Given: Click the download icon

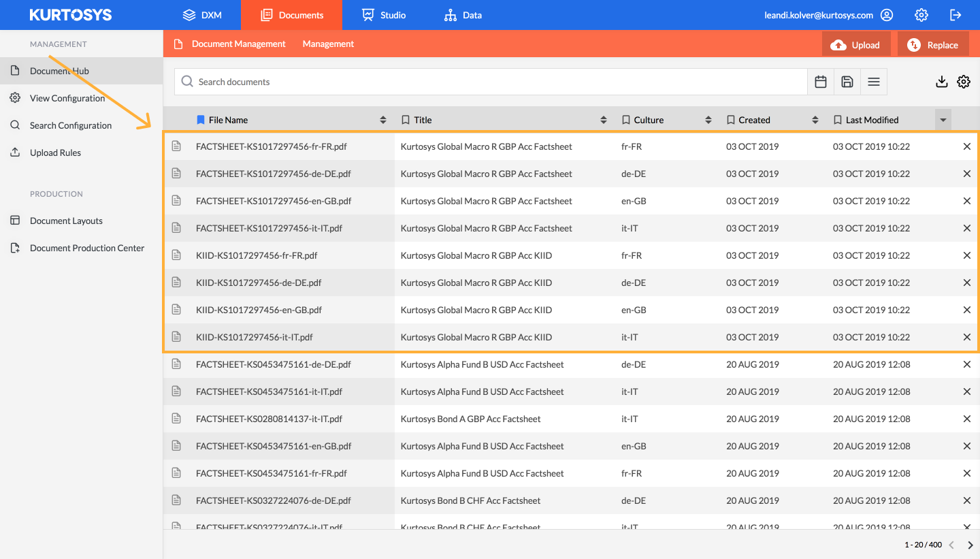Looking at the screenshot, I should pyautogui.click(x=942, y=82).
